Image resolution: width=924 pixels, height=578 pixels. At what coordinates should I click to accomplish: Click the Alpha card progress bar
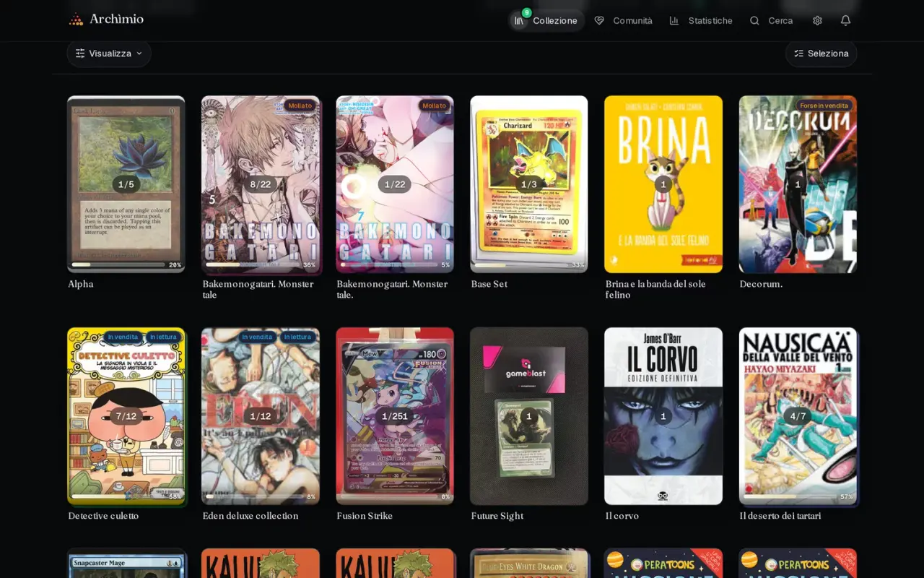118,264
